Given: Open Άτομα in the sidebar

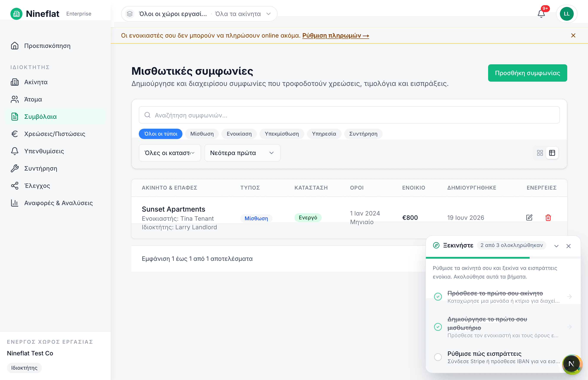Looking at the screenshot, I should coord(55,100).
